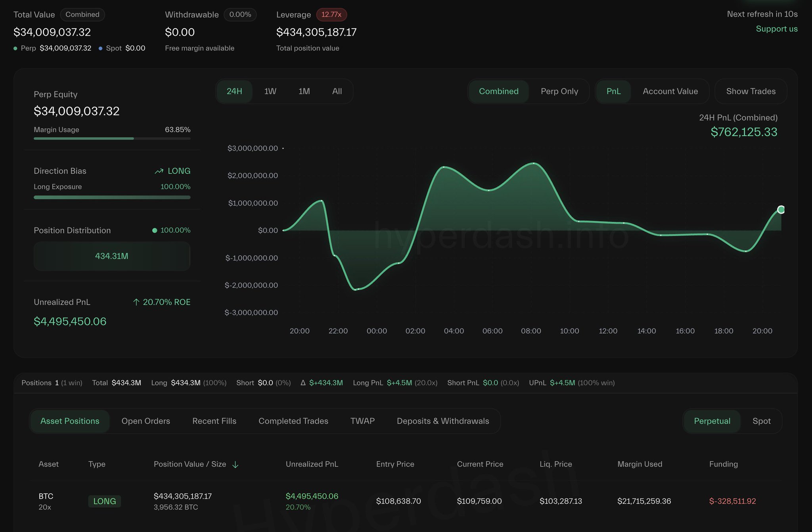Click the 0.00% withdrawable badge

(x=240, y=15)
